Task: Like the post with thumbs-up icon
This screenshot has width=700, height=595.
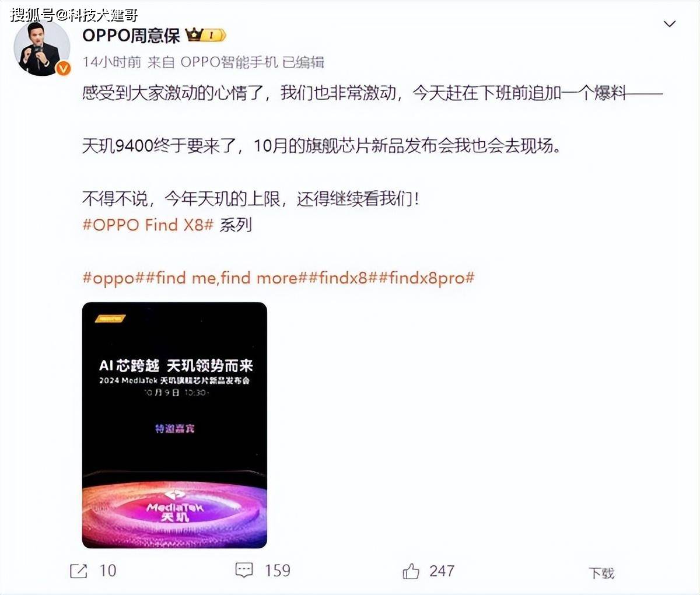Action: (x=411, y=570)
